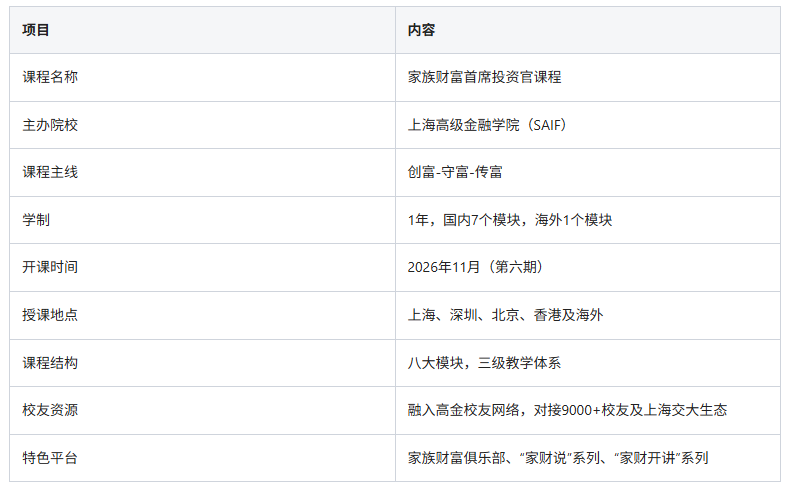Click 家族财富首席投资官课程 cell text
790x488 pixels.
tap(484, 77)
